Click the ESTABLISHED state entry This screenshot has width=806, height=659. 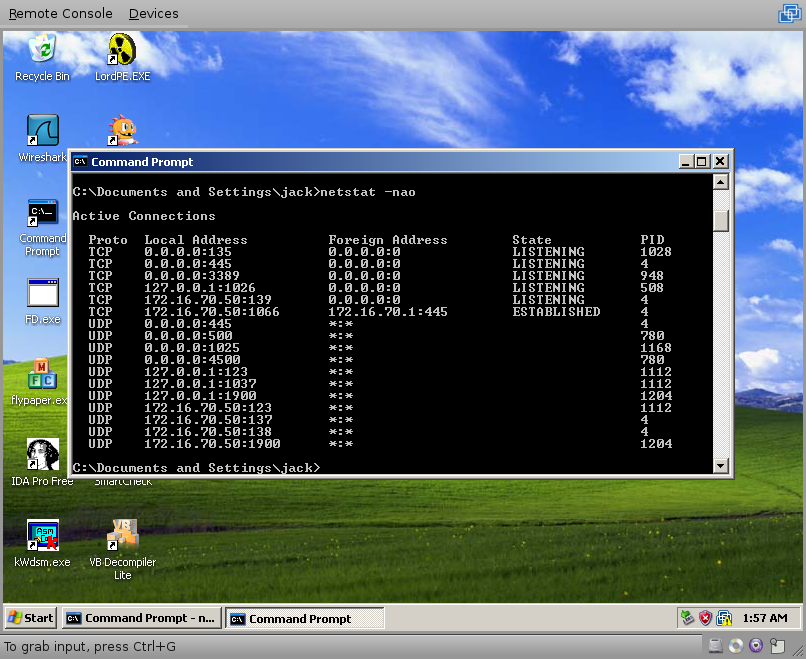point(556,312)
